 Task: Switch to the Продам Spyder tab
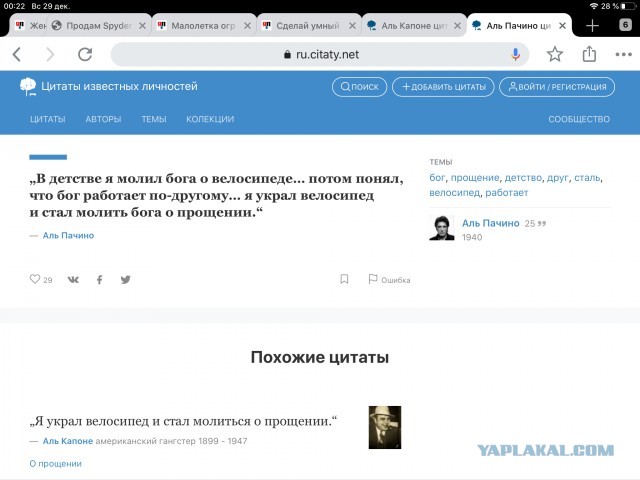tap(98, 26)
